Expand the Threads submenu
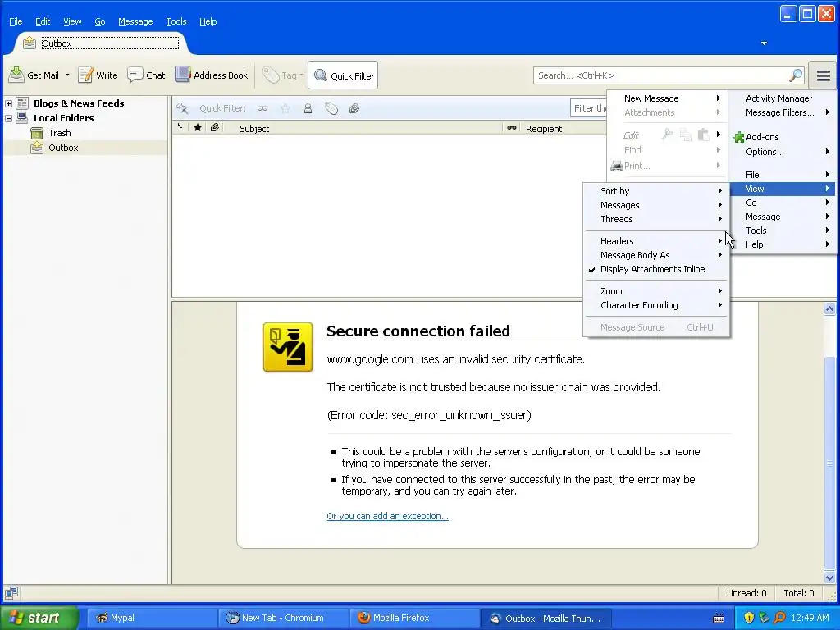The height and width of the screenshot is (630, 840). pyautogui.click(x=656, y=219)
